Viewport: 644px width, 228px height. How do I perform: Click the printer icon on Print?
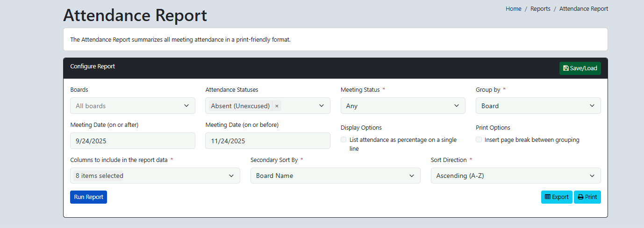point(580,197)
